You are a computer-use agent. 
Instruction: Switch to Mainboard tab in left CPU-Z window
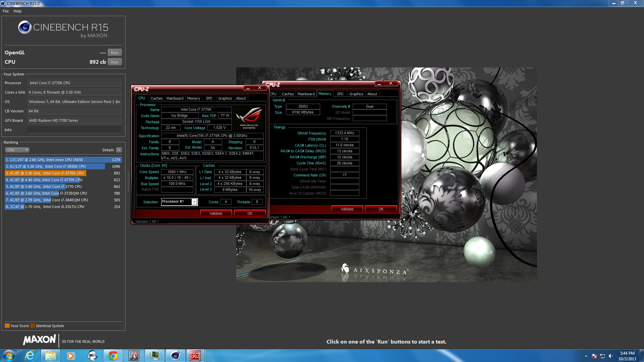coord(175,98)
